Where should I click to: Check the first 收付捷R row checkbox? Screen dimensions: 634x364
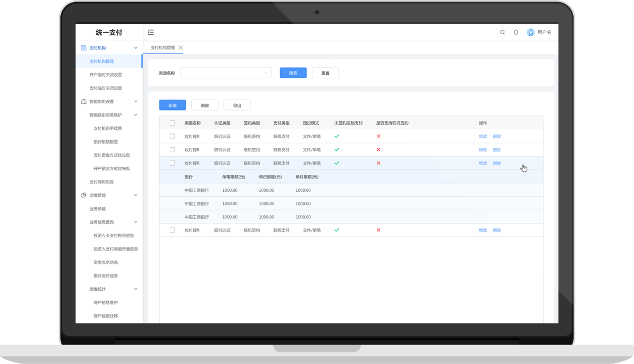pyautogui.click(x=172, y=136)
